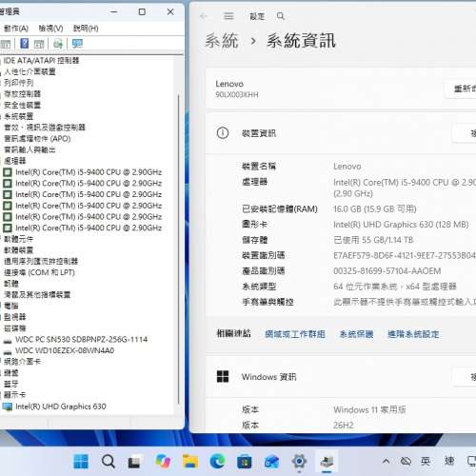Select the 通用序列匯流排控制器 category
Screen dimensions: 476x476
coord(41,261)
